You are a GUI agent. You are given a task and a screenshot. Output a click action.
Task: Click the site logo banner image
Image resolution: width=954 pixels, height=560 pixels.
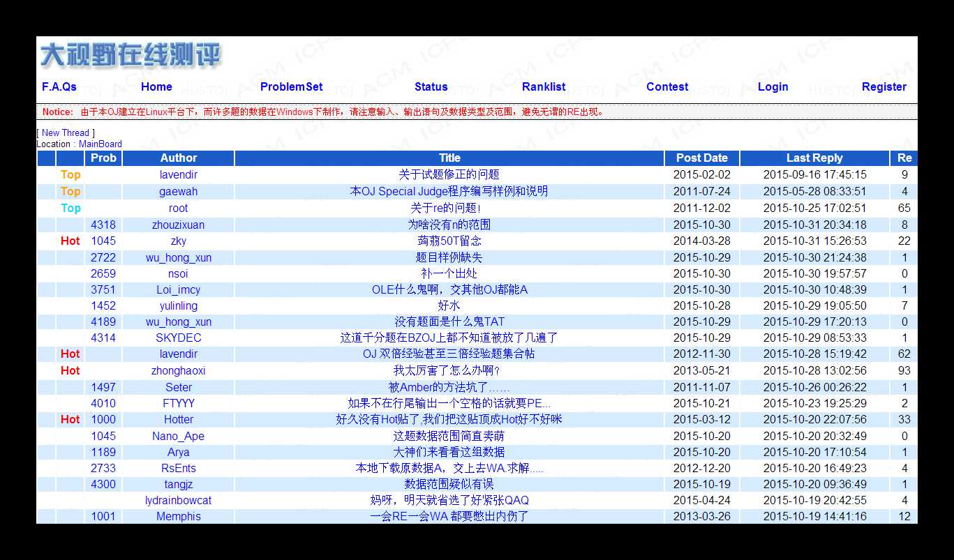131,55
